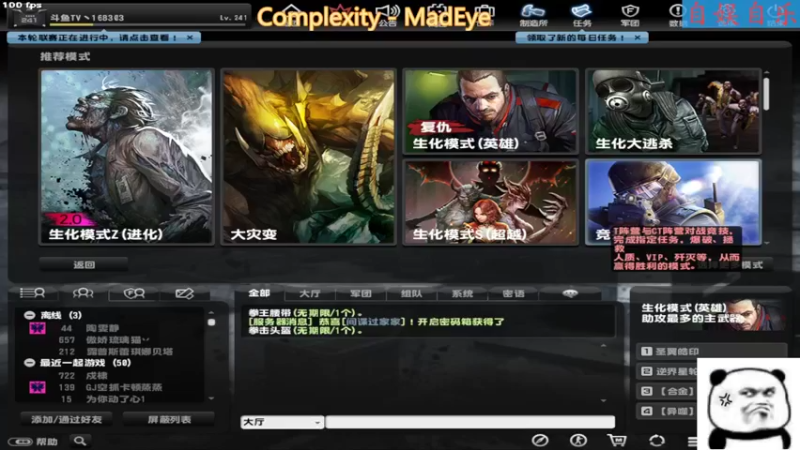Switch to the 全部 chat tab
Viewport: 800px width, 450px height.
[x=259, y=293]
